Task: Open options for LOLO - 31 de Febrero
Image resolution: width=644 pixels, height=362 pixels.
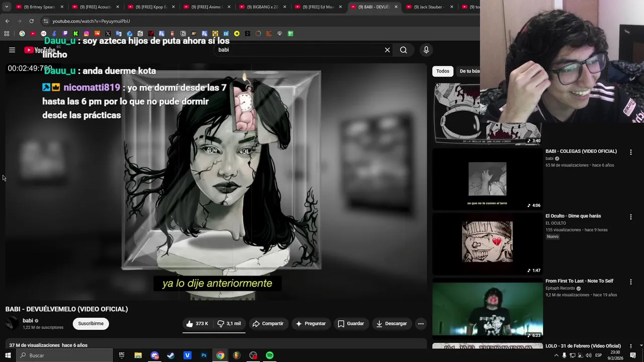Action: click(630, 346)
